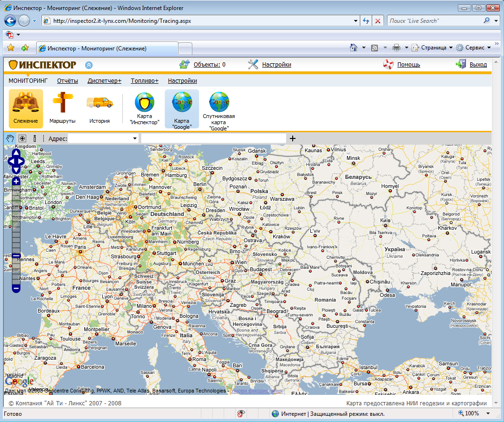
Task: Expand the Home button dropdown arrow
Action: coord(364,48)
